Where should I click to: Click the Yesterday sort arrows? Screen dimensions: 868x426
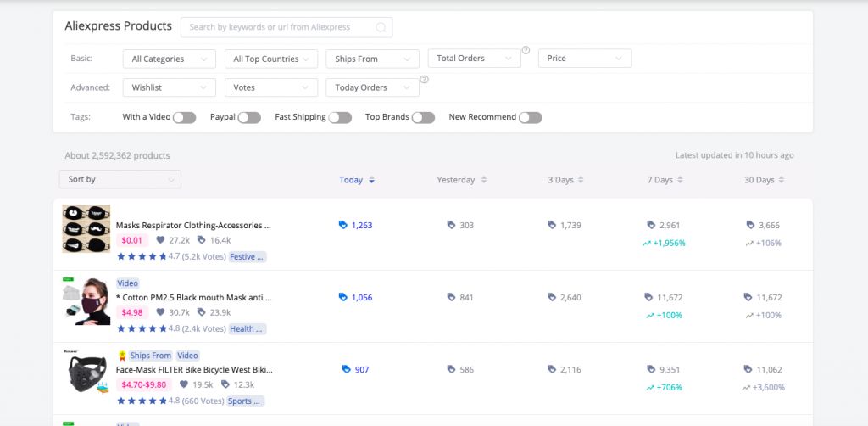pyautogui.click(x=484, y=180)
